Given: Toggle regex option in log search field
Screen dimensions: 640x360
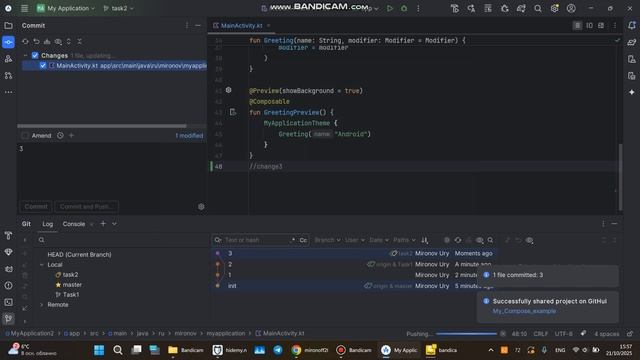Looking at the screenshot, I should coord(293,240).
